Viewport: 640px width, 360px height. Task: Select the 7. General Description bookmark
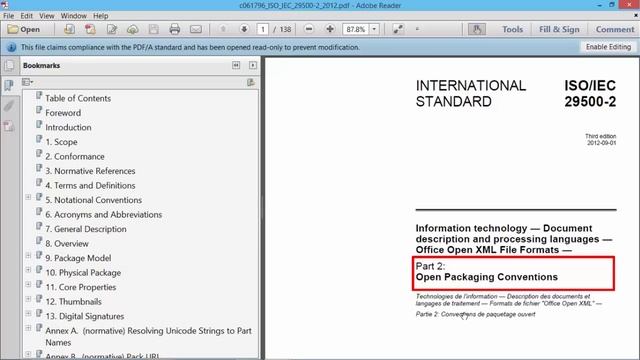(86, 229)
